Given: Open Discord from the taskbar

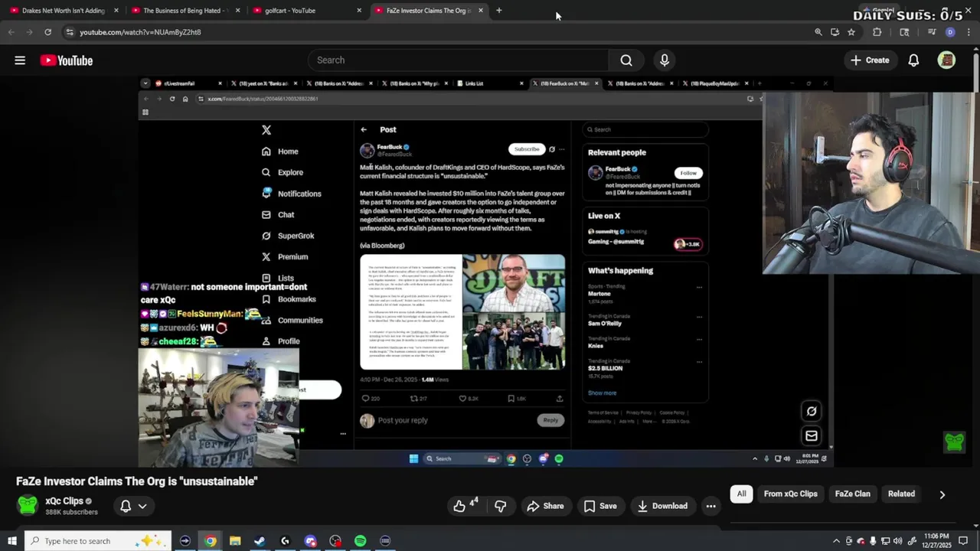Looking at the screenshot, I should pos(310,541).
